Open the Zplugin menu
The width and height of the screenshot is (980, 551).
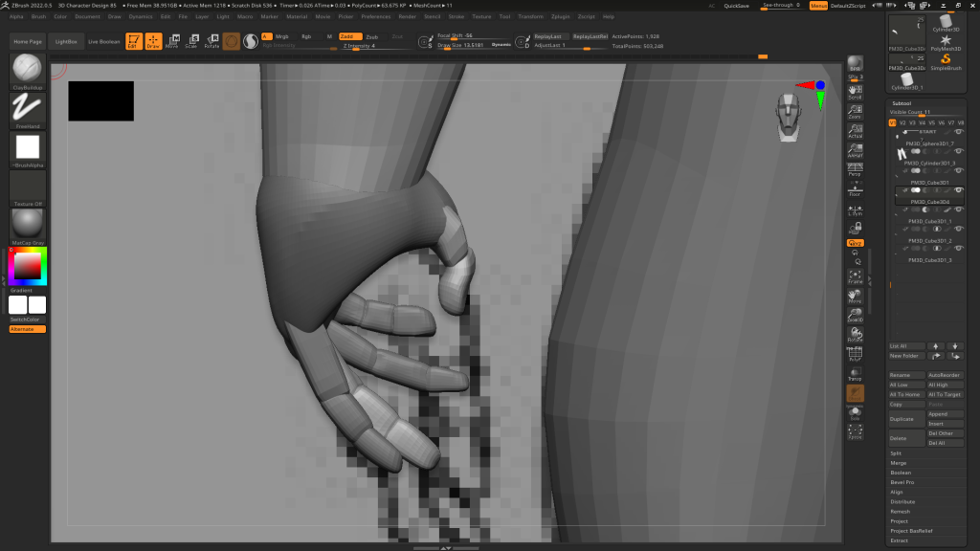pos(586,16)
